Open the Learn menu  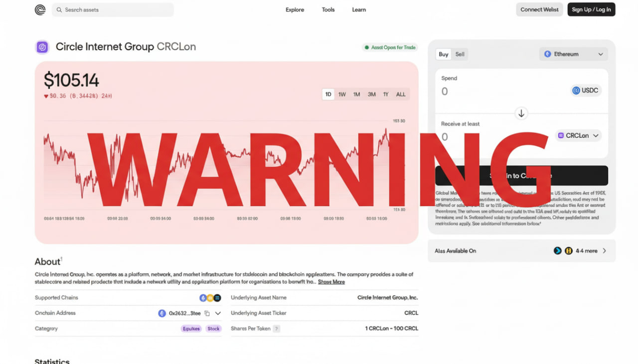pyautogui.click(x=359, y=9)
